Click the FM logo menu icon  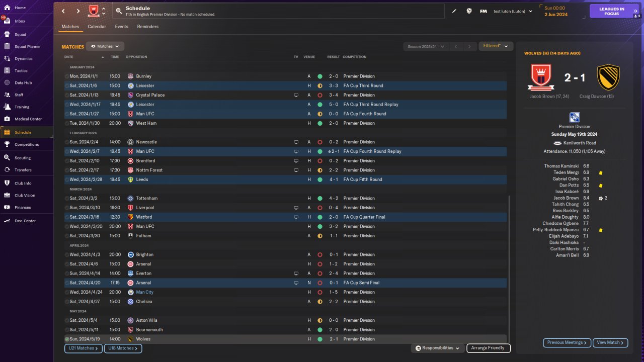(483, 11)
